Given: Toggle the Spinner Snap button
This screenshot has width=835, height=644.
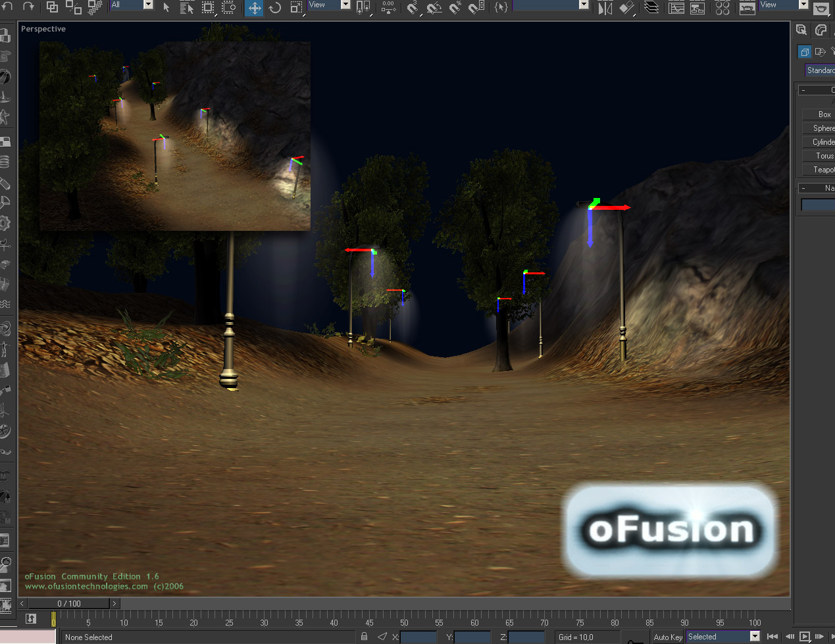Looking at the screenshot, I should 476,7.
